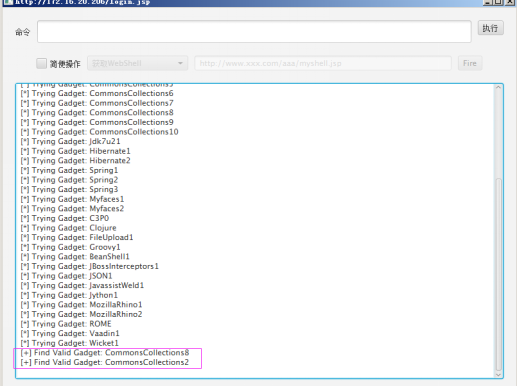Click the 命令 label
The image size is (517, 387).
pyautogui.click(x=23, y=32)
